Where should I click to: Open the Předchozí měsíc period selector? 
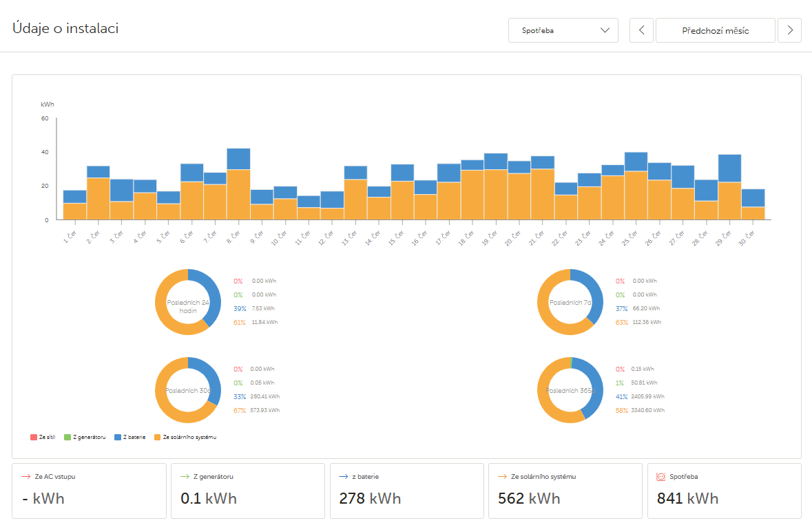(715, 30)
